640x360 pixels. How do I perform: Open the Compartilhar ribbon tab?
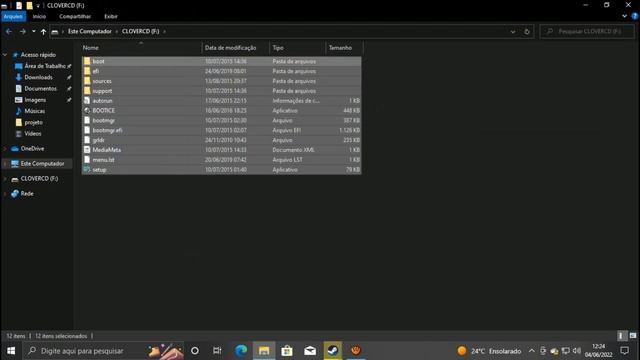coord(75,16)
